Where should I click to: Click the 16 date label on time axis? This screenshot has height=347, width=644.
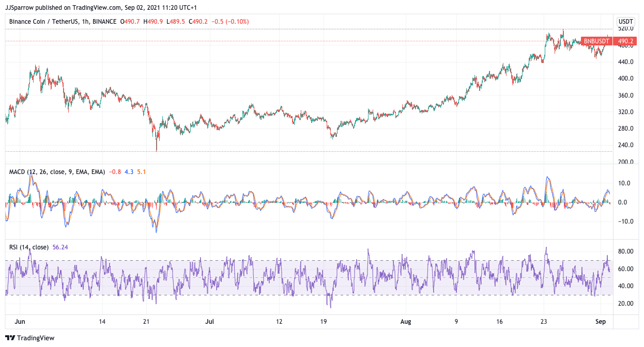(500, 322)
